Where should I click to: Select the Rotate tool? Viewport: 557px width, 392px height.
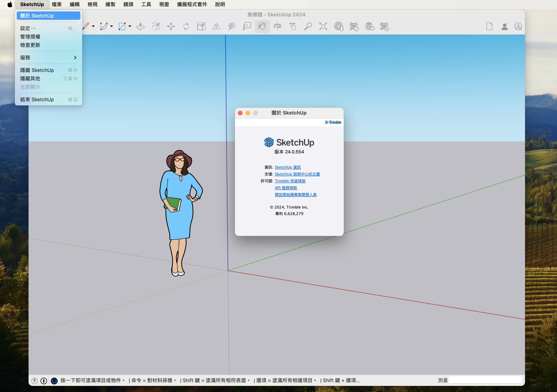(186, 26)
